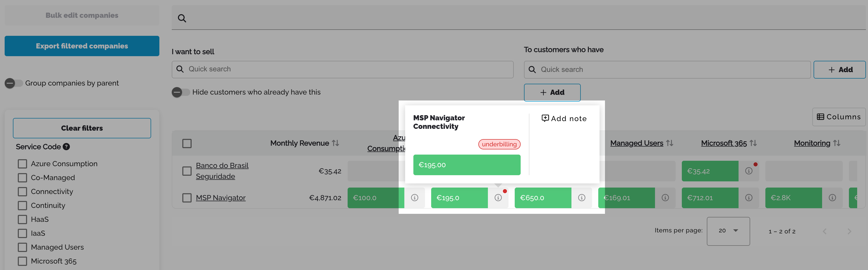The image size is (868, 270).
Task: Sort by Managed Users arrows icon
Action: [x=669, y=143]
